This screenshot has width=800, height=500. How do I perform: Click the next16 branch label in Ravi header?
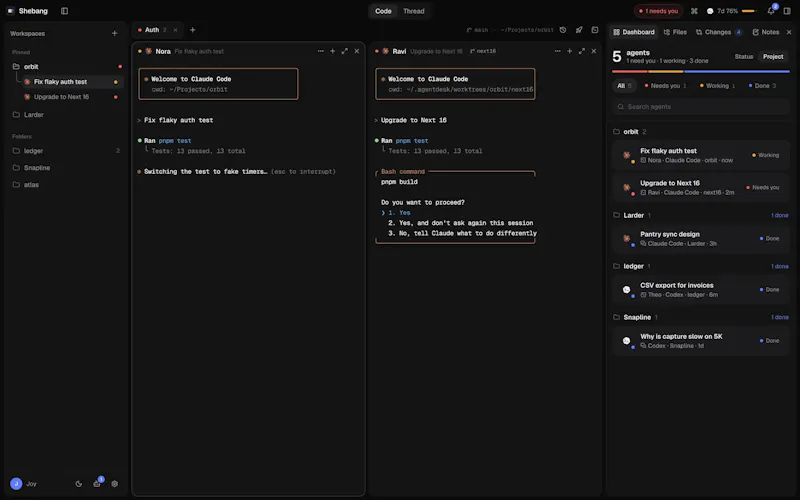[x=483, y=51]
